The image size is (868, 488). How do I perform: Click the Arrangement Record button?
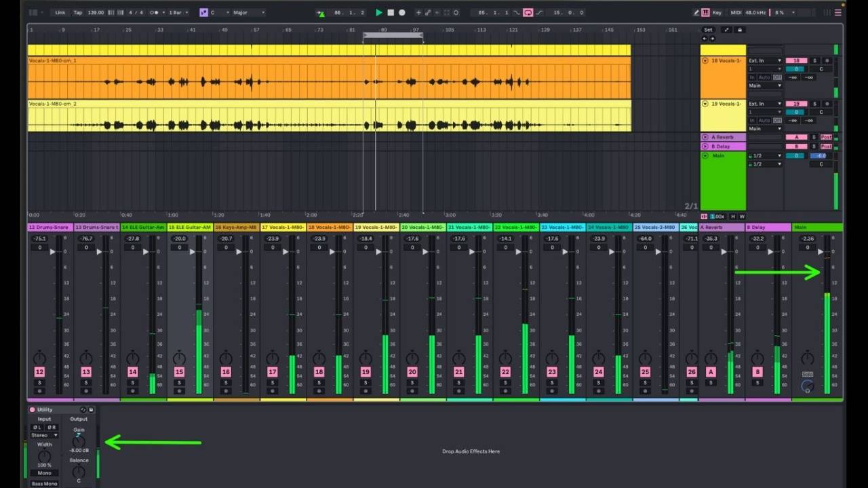(402, 12)
